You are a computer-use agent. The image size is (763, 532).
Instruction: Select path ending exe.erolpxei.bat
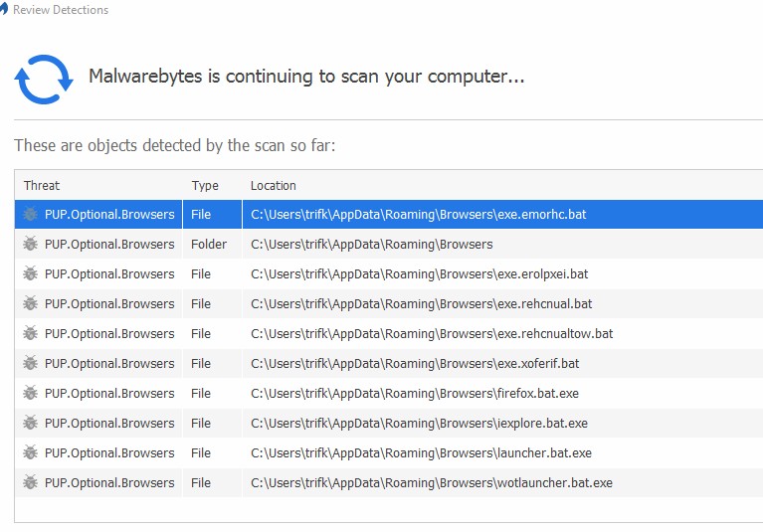click(x=420, y=274)
